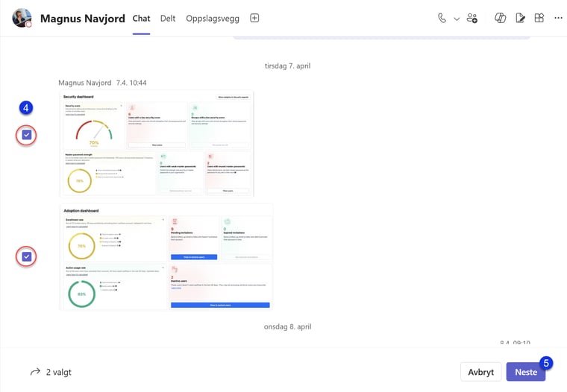Screen dimensions: 567x392
Task: Open the Delt tab
Action: [168, 19]
